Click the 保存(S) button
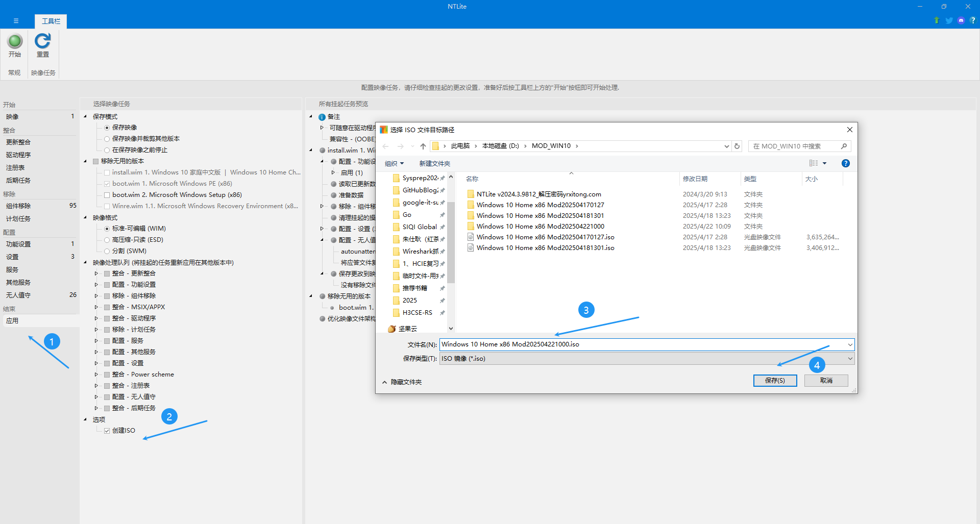Image resolution: width=980 pixels, height=524 pixels. tap(775, 381)
